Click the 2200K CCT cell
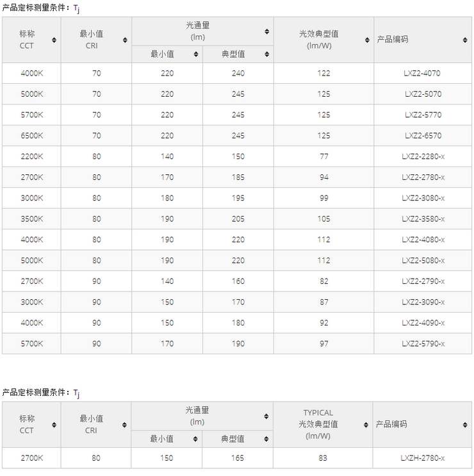The image size is (474, 476). pos(31,156)
